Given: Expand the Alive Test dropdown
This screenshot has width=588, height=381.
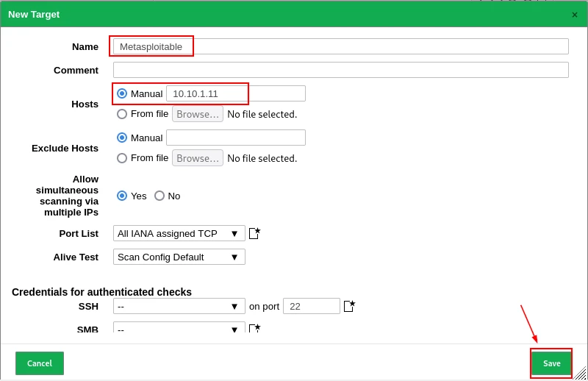Looking at the screenshot, I should 179,257.
